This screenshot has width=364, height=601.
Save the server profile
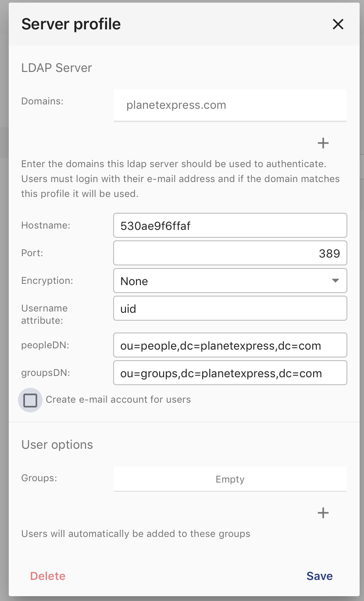(319, 576)
